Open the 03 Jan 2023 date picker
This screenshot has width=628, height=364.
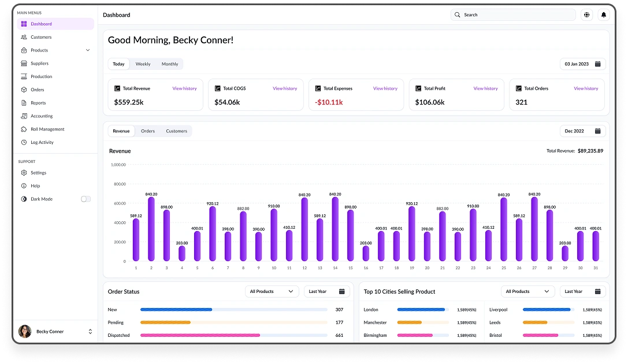(583, 64)
